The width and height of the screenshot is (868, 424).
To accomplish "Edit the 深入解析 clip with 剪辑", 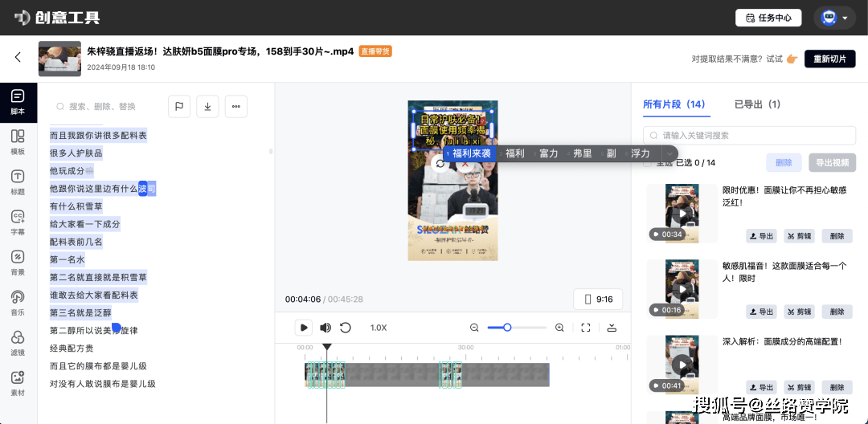I will coord(799,388).
